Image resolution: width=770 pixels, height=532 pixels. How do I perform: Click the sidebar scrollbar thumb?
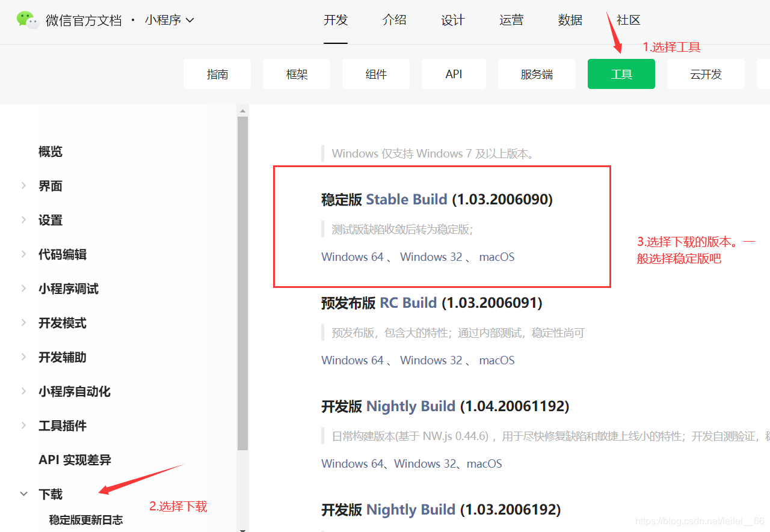click(x=242, y=283)
